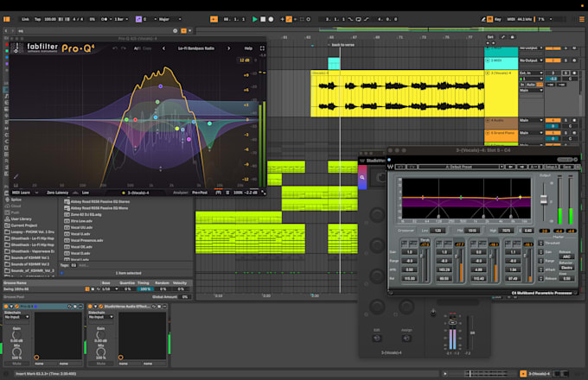
Task: Click the arrangement Set locator button
Action: [x=490, y=37]
